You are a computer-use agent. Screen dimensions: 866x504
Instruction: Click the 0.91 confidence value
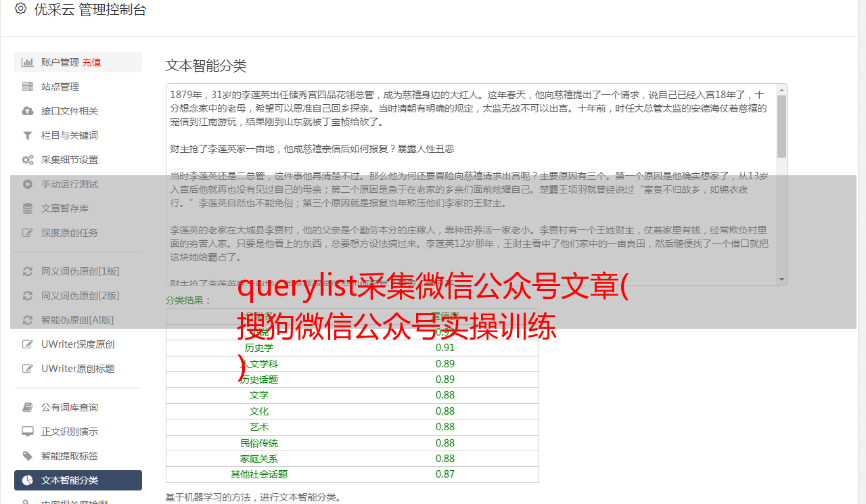(x=445, y=348)
